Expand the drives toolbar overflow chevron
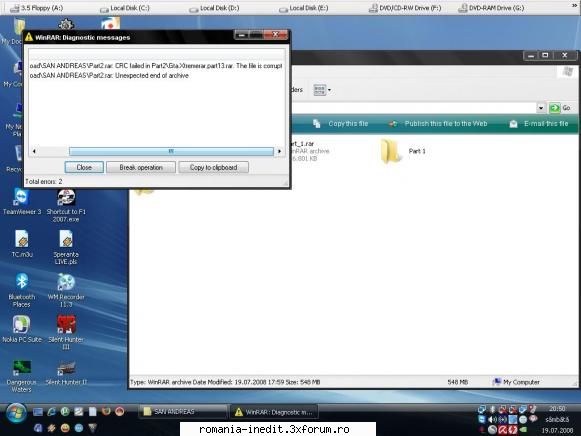Image resolution: width=581 pixels, height=436 pixels. 575,7
